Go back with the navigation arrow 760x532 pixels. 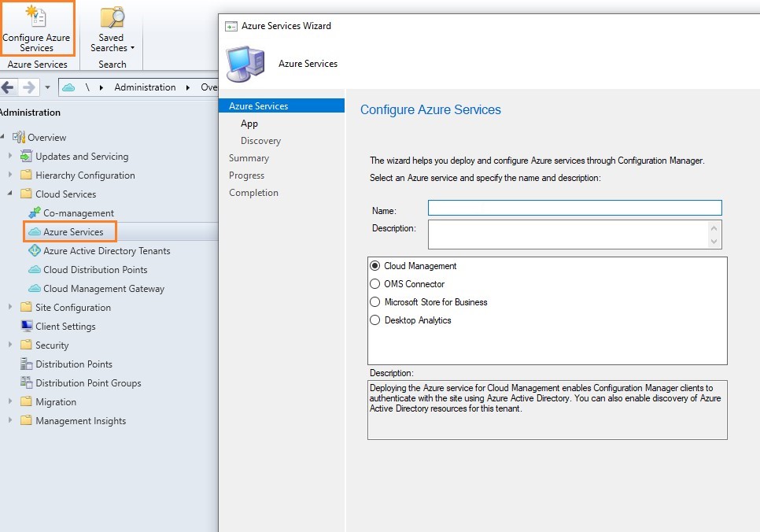7,88
